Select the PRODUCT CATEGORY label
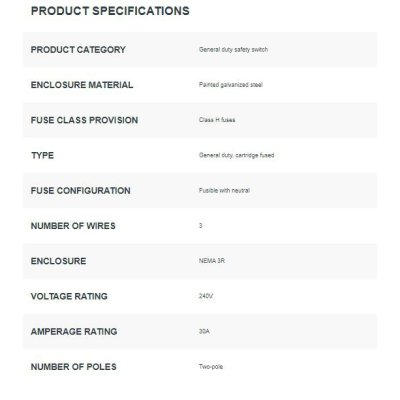 [x=78, y=50]
